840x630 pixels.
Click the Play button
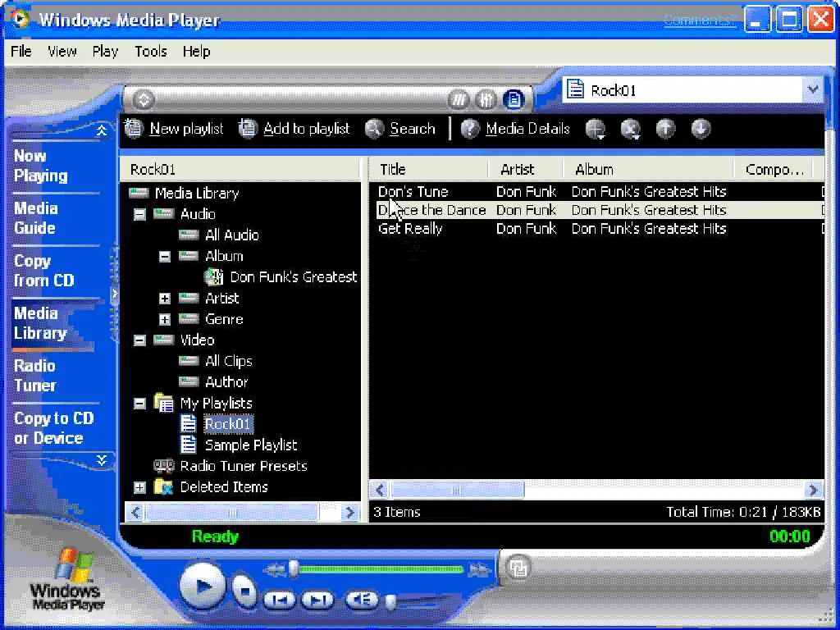pos(202,586)
